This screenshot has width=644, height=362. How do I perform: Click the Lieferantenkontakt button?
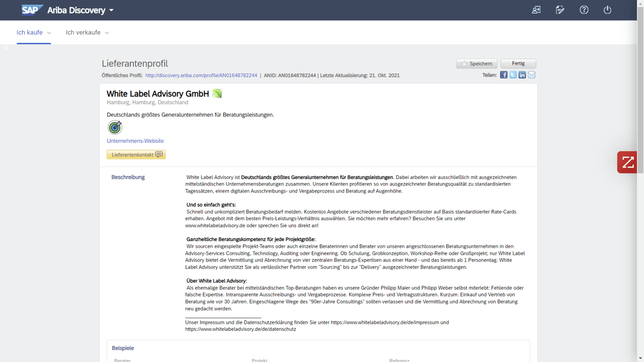(136, 154)
